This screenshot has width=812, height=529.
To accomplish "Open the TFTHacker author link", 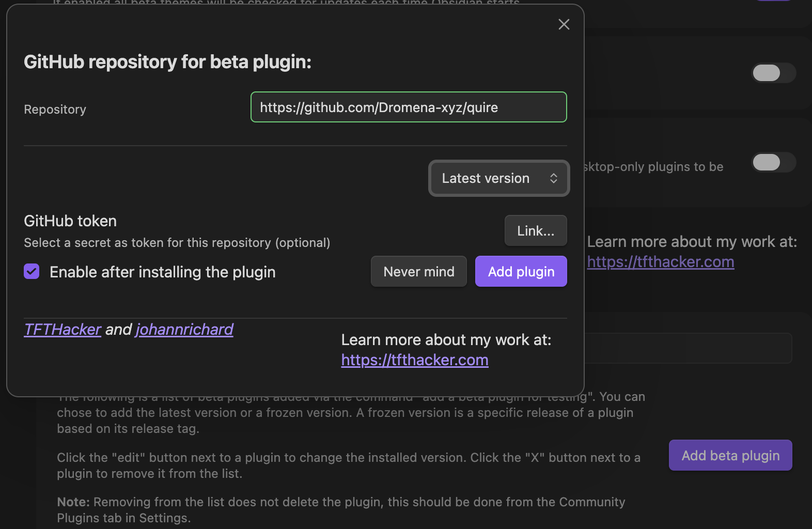I will click(x=63, y=329).
